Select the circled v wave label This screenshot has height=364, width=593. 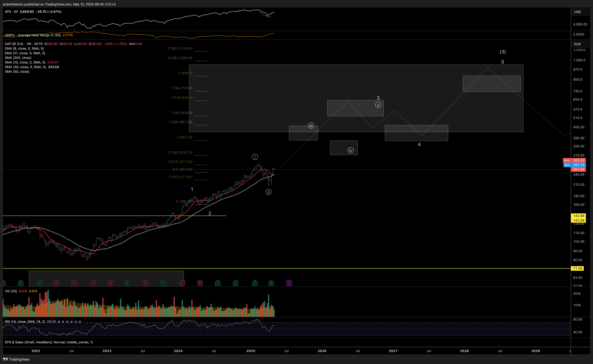[x=378, y=105]
